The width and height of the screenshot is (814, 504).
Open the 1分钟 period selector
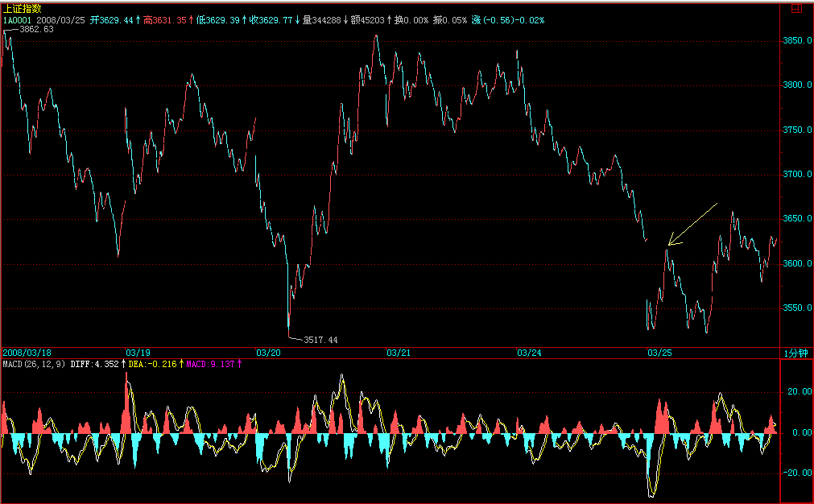pyautogui.click(x=795, y=353)
